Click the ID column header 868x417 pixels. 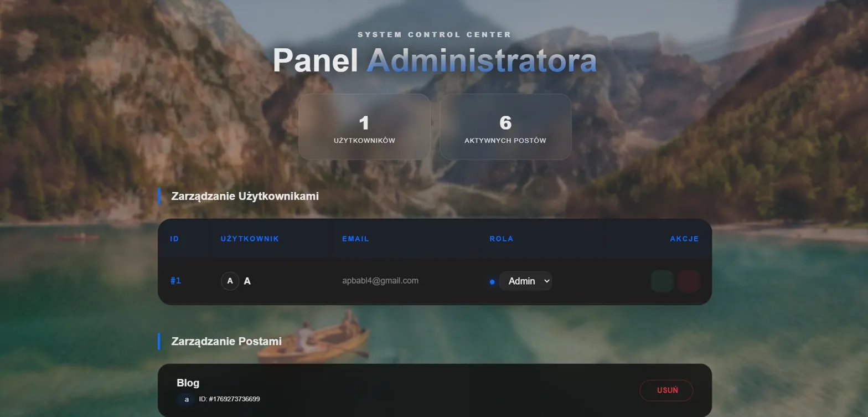tap(174, 239)
